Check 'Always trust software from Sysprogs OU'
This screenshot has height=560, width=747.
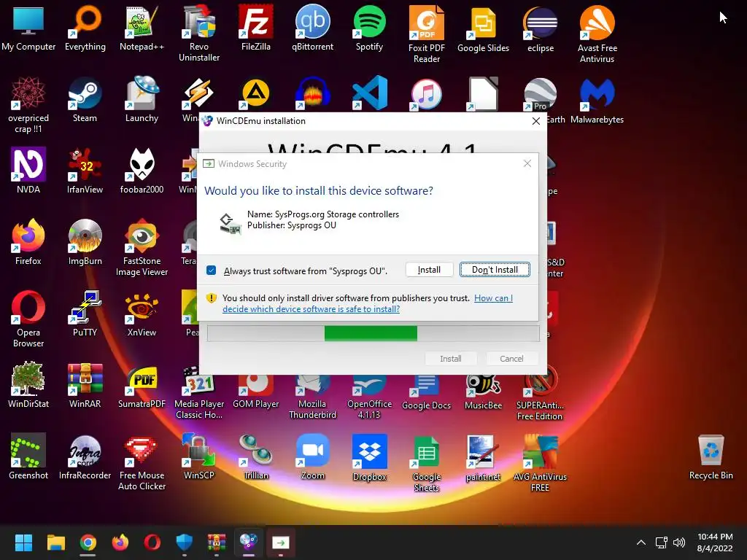tap(212, 271)
